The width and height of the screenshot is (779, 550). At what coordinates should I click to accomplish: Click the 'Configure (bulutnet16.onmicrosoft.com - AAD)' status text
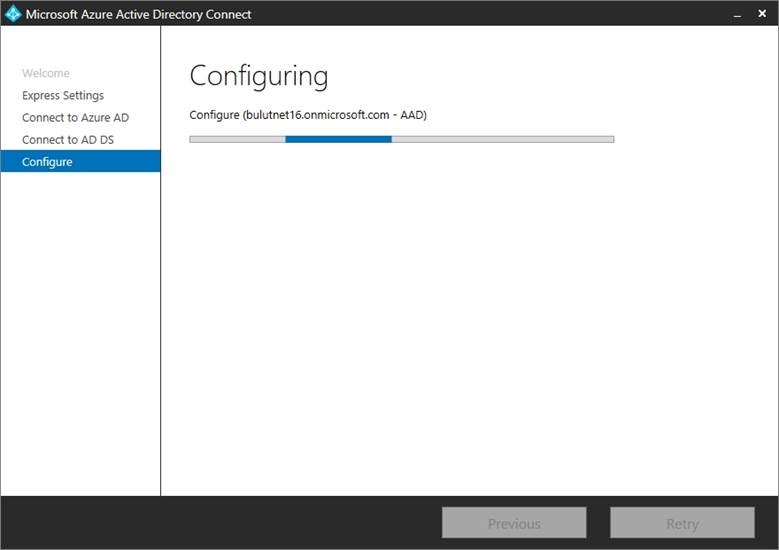pyautogui.click(x=308, y=115)
